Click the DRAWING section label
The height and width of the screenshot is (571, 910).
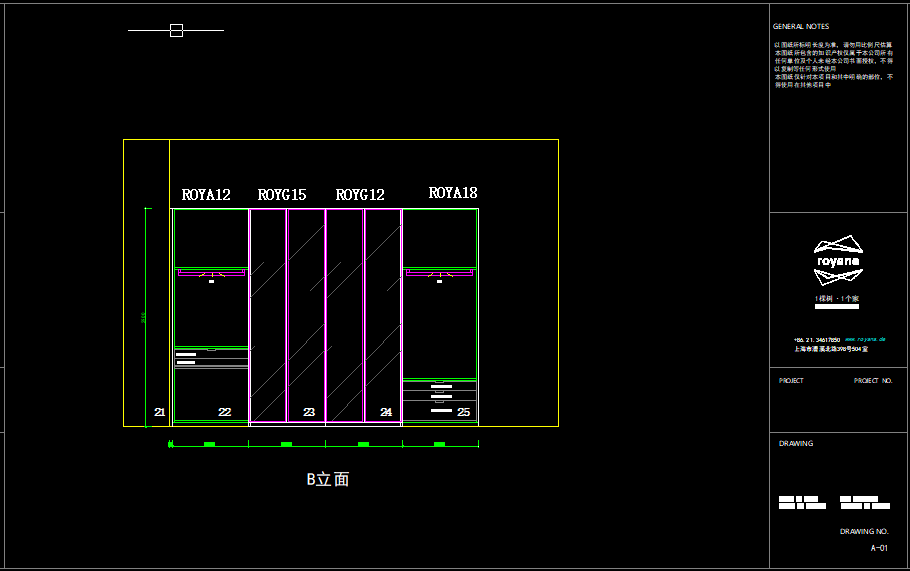pos(796,443)
